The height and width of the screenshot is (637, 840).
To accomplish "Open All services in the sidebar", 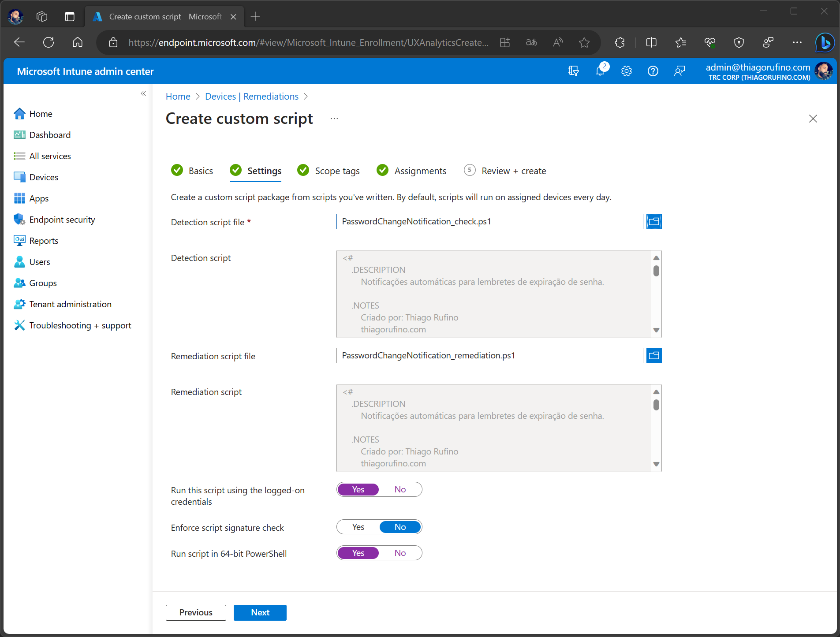I will click(x=50, y=156).
